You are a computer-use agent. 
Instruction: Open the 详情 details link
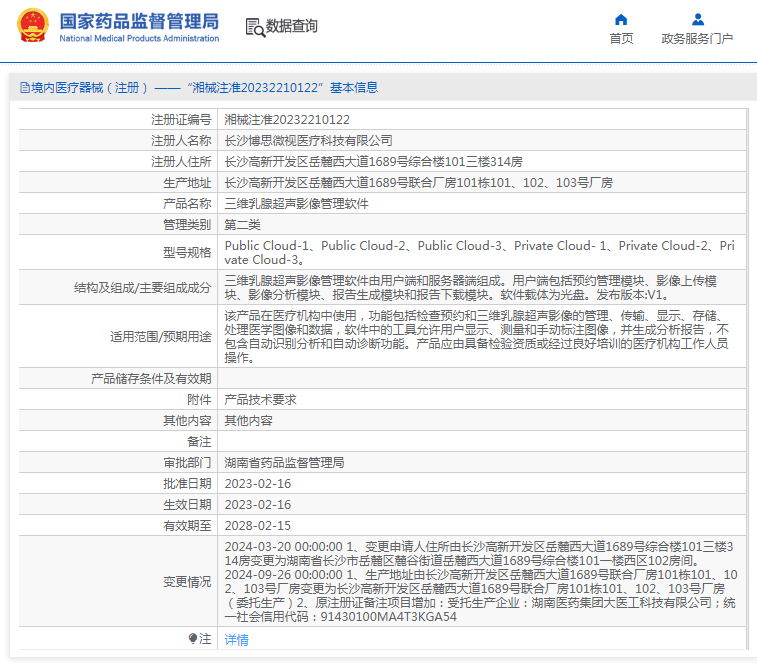(x=237, y=640)
